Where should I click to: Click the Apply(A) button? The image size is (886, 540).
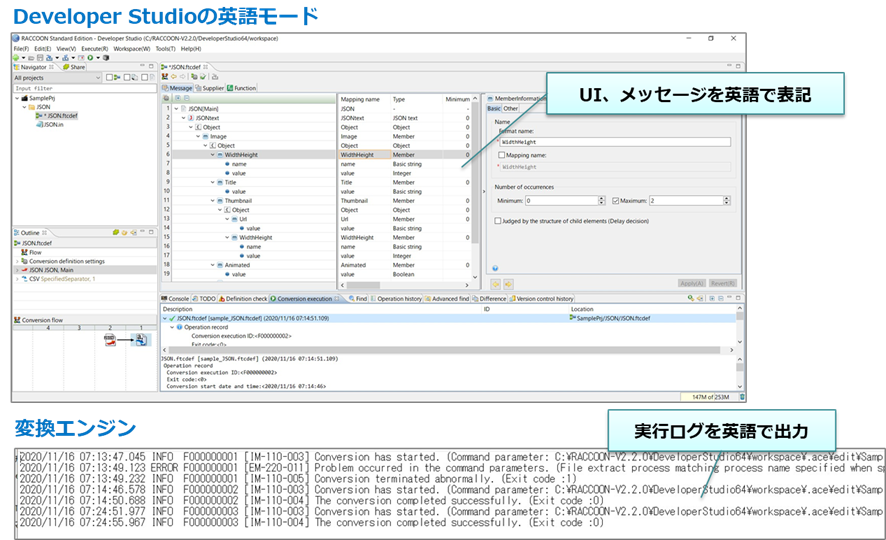(692, 284)
